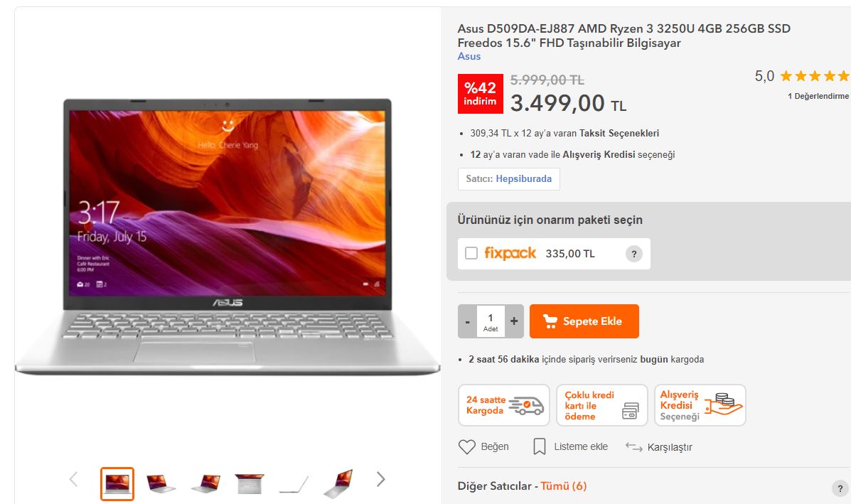The height and width of the screenshot is (504, 851).
Task: Show previous thumbnails with left arrow
Action: point(74,479)
